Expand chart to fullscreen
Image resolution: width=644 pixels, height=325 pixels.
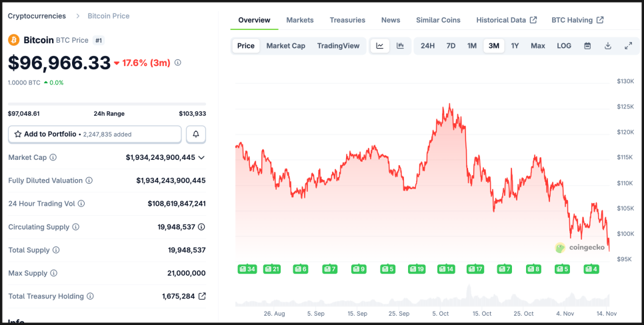coord(628,46)
